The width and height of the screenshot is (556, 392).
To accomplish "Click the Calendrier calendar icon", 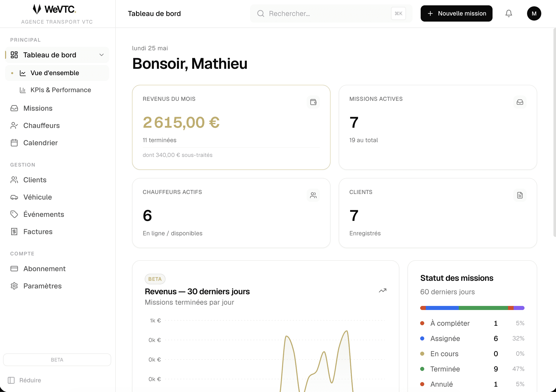I will click(x=14, y=143).
